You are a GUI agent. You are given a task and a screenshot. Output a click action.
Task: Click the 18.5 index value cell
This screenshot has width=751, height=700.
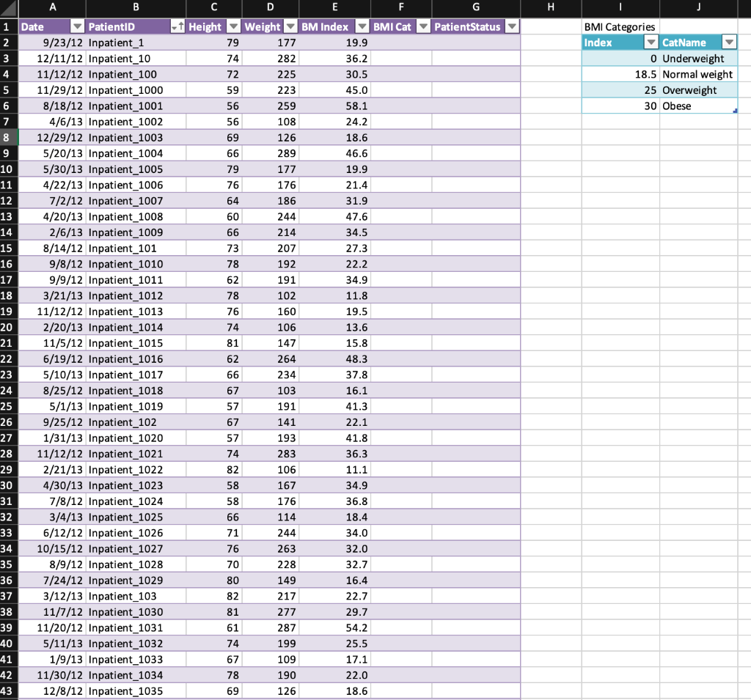[x=620, y=74]
